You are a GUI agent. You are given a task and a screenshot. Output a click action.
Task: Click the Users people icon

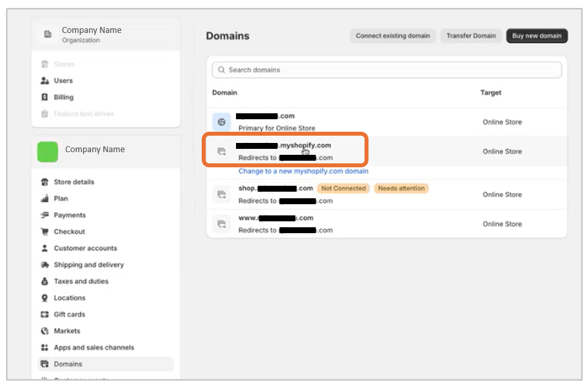(45, 80)
